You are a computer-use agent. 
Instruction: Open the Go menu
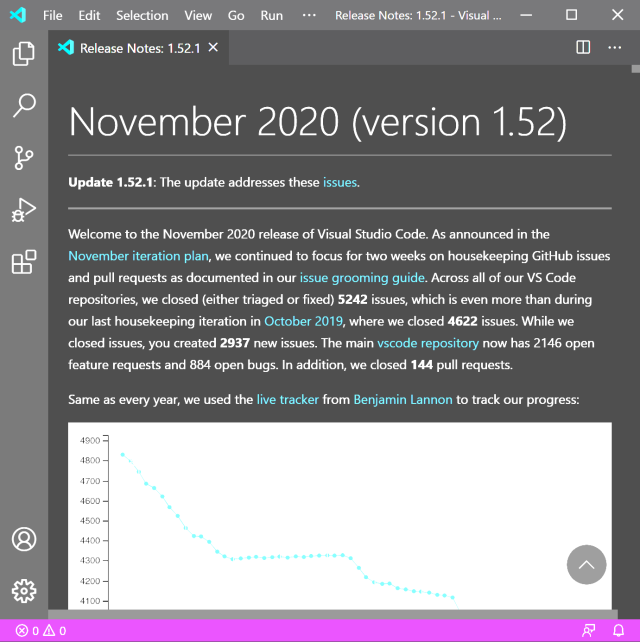(236, 16)
